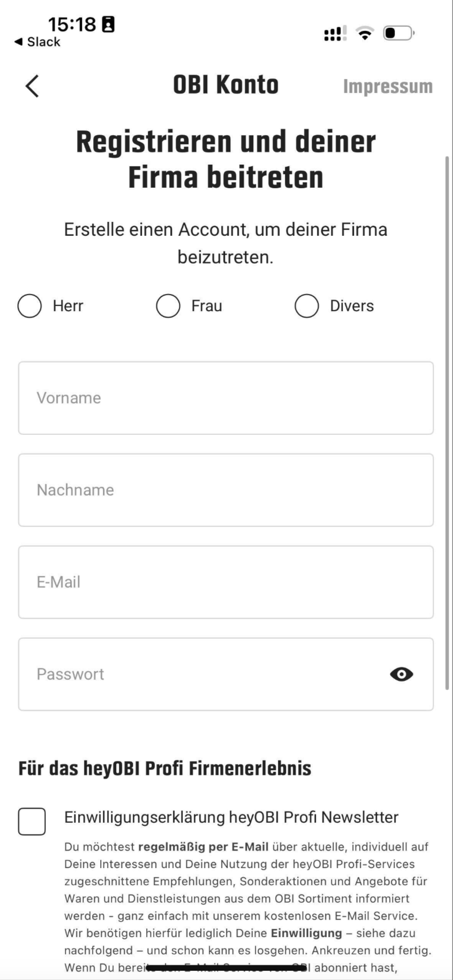Screen dimensions: 453x980
Task: Tap the Nachname text field
Action: pos(225,490)
